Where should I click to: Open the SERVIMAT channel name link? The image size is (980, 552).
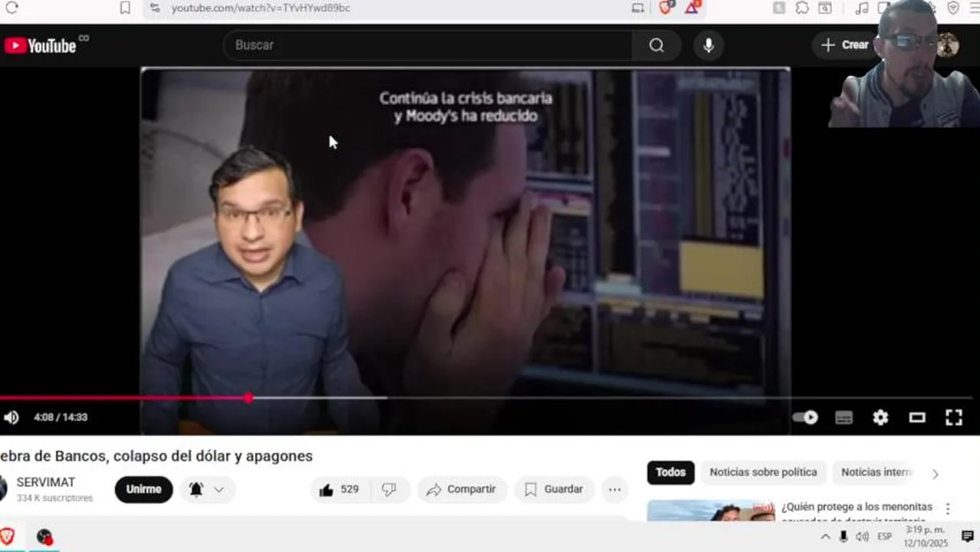tap(46, 482)
